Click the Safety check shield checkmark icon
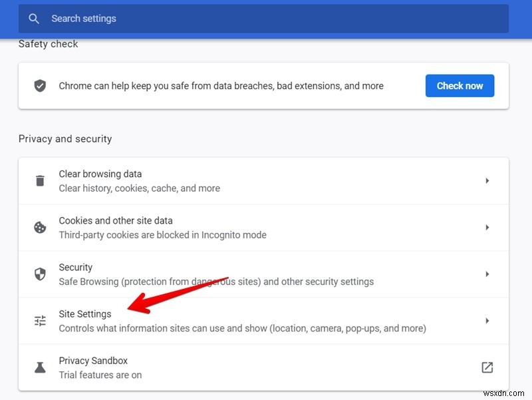The height and width of the screenshot is (400, 532). tap(41, 85)
